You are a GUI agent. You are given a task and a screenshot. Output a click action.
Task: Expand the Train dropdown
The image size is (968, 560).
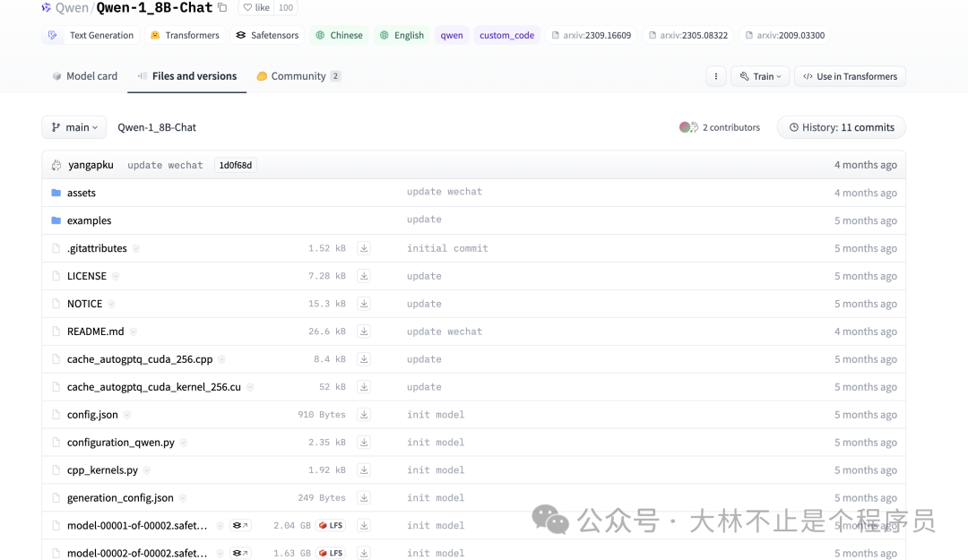[x=760, y=76]
